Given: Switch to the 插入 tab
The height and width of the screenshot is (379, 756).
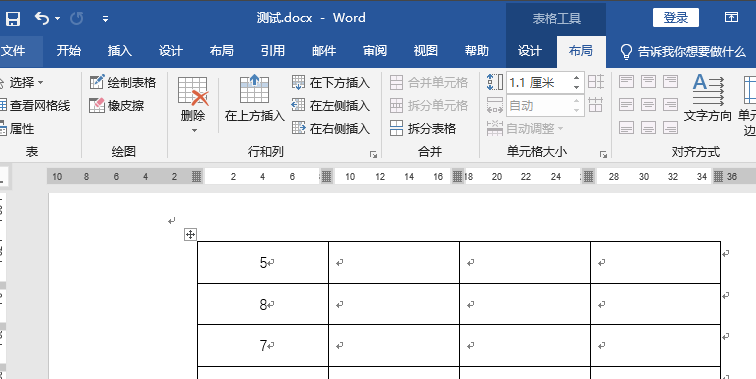Looking at the screenshot, I should [120, 51].
